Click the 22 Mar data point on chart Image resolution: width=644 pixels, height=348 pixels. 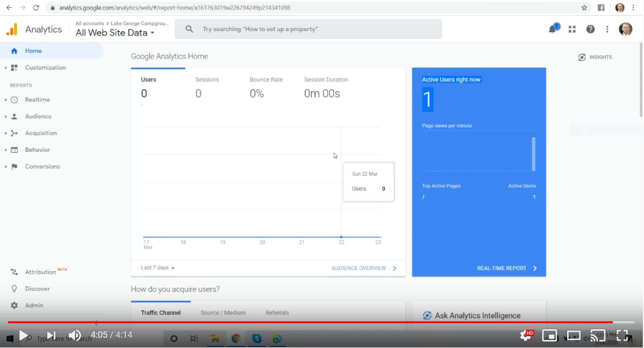tap(341, 237)
